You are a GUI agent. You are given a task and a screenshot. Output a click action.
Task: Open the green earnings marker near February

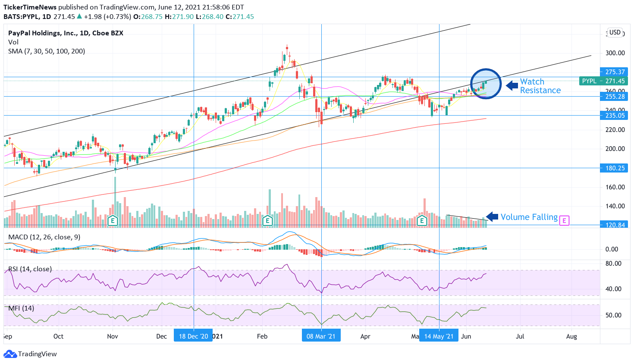(x=267, y=221)
